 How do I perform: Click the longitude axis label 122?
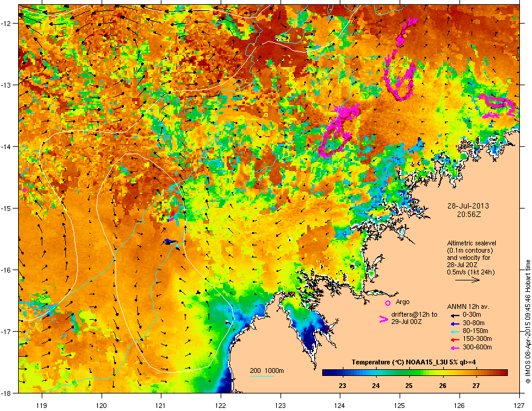point(221,405)
